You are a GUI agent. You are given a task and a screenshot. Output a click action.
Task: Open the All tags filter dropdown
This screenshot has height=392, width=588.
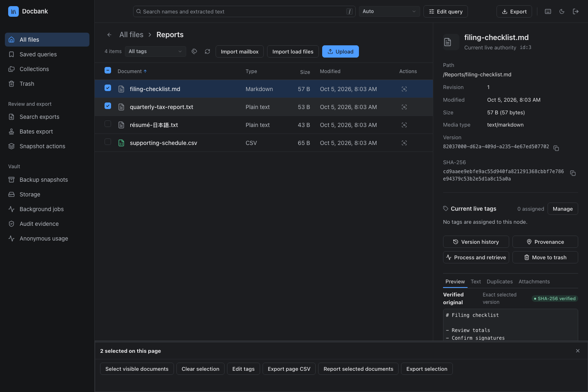tap(155, 51)
